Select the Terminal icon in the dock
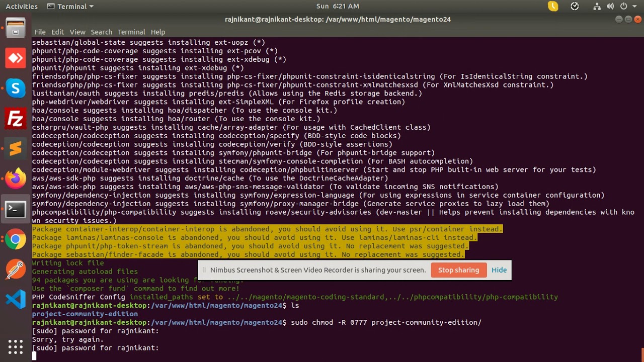The image size is (644, 362). [x=16, y=209]
